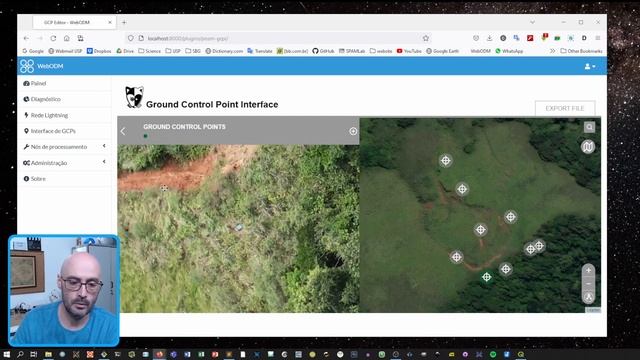Click the add-point crosshair icon in panel header
640x360 pixels.
pyautogui.click(x=353, y=131)
